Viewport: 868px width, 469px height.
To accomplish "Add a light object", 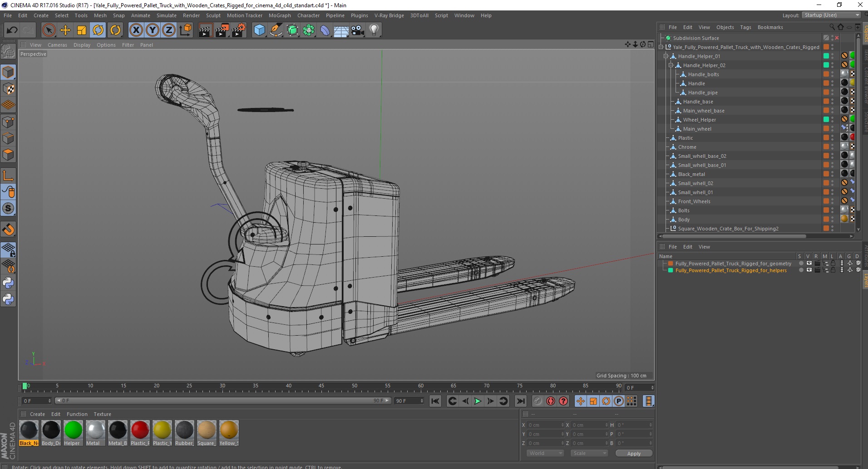I will pyautogui.click(x=374, y=30).
